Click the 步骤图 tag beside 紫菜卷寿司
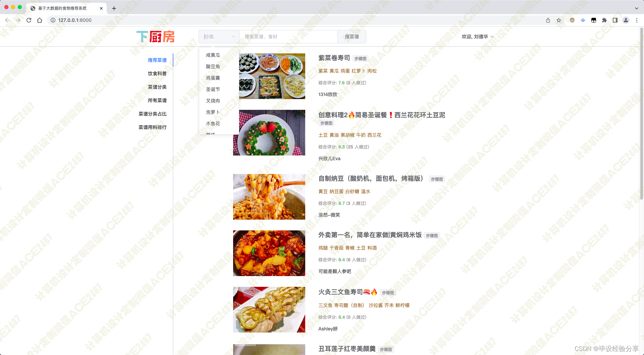644x355 pixels. click(361, 59)
